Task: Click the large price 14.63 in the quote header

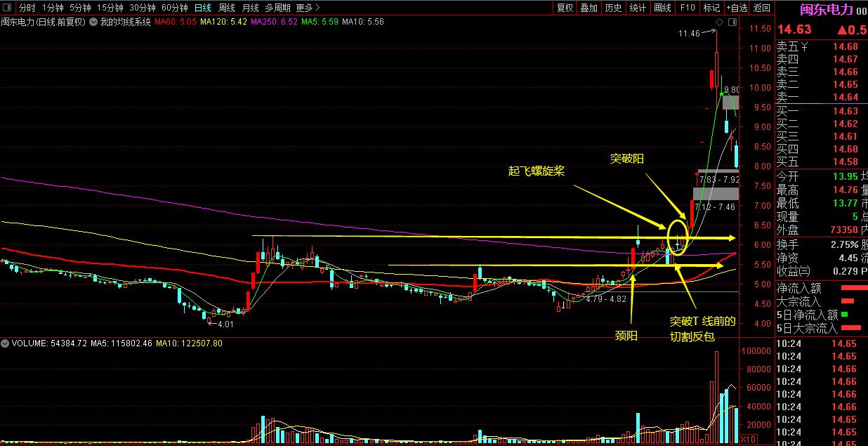Action: click(x=794, y=29)
